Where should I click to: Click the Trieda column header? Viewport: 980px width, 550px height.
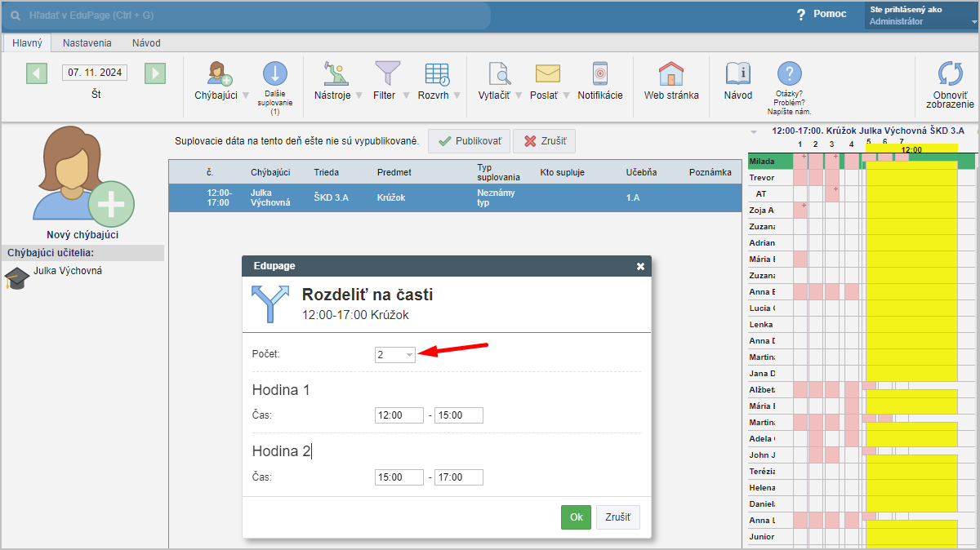(327, 172)
